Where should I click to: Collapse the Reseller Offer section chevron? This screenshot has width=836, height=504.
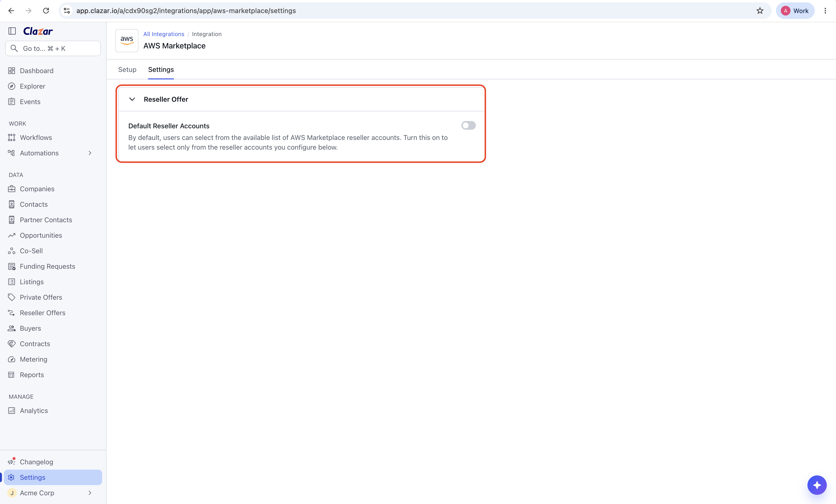pos(132,99)
